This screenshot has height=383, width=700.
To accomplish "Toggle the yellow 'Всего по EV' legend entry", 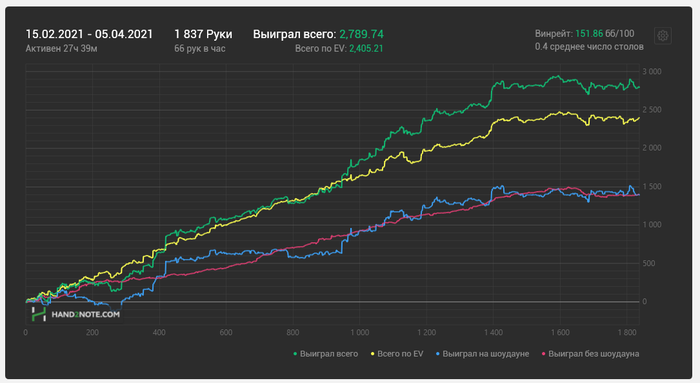I will tap(397, 354).
